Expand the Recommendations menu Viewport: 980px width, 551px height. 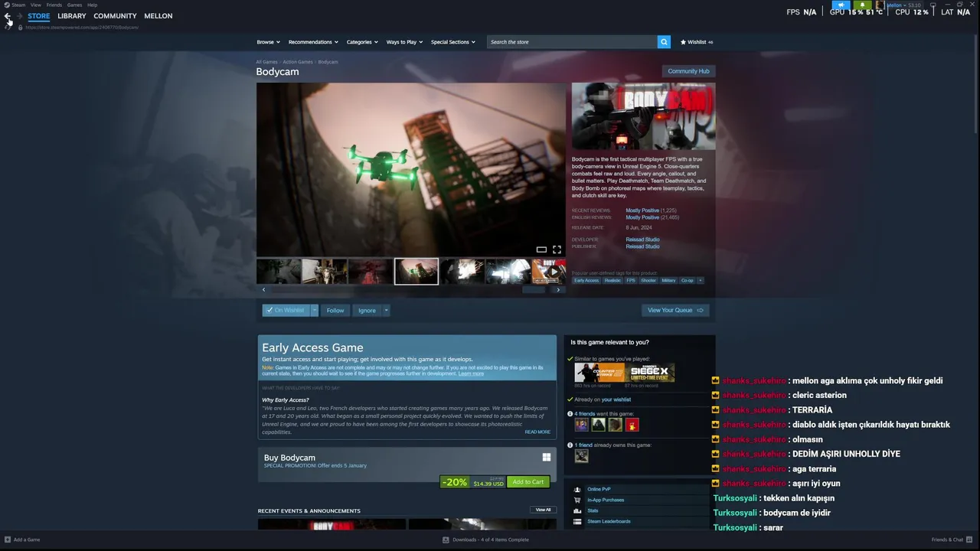(313, 42)
